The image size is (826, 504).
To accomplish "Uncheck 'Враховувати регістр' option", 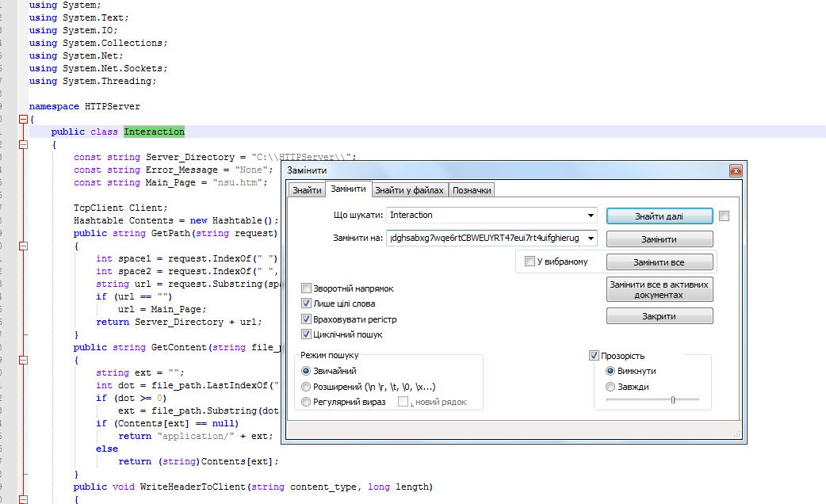I will (307, 319).
